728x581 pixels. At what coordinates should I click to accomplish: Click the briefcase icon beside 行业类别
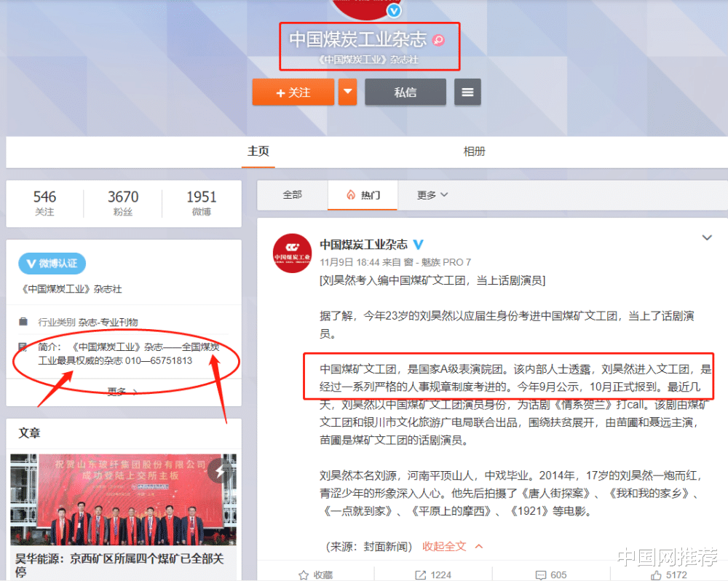point(23,321)
